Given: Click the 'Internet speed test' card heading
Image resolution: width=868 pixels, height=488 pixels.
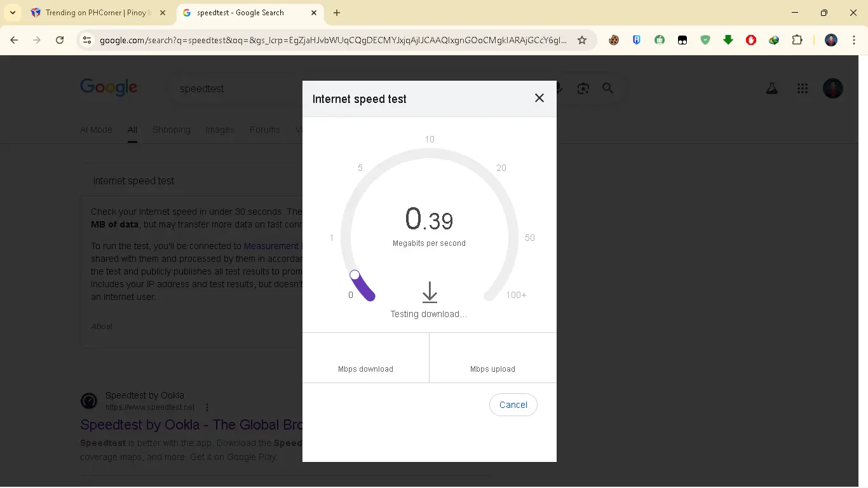Looking at the screenshot, I should (133, 180).
